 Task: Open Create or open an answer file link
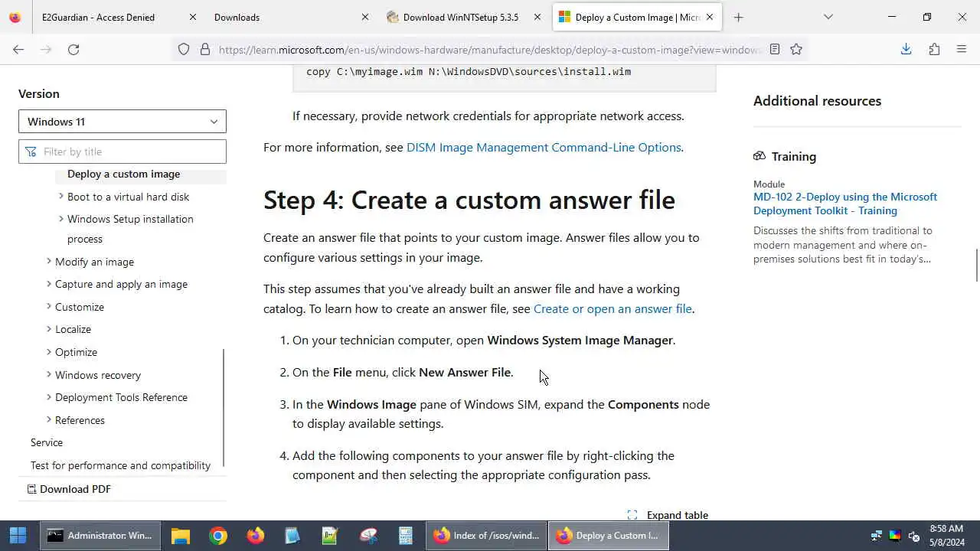coord(612,308)
